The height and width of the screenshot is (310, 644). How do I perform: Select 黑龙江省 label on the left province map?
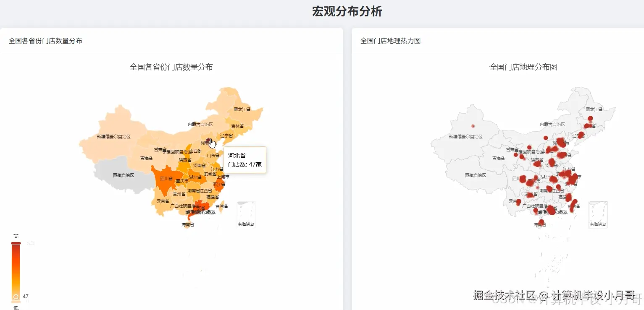[x=242, y=109]
